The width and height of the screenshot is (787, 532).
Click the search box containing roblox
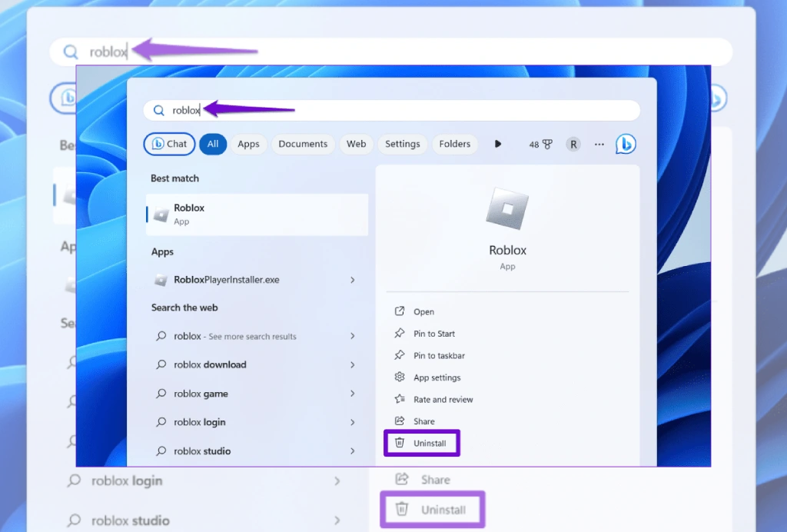point(391,111)
